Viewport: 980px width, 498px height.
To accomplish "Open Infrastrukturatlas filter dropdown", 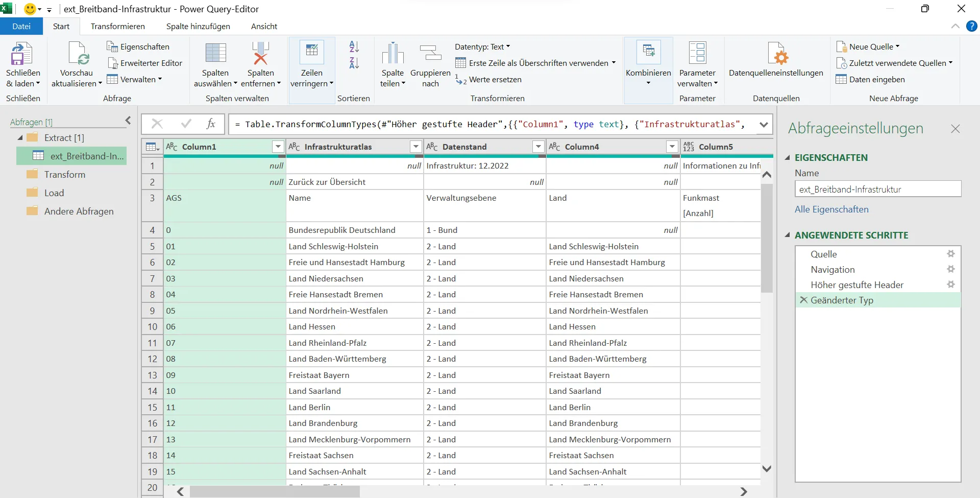I will 416,147.
